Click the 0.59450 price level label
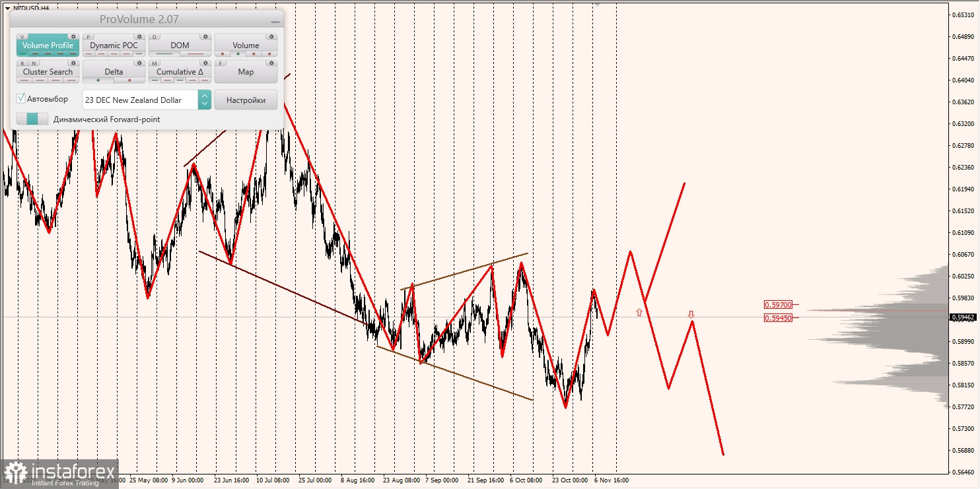980x489 pixels. pyautogui.click(x=777, y=317)
